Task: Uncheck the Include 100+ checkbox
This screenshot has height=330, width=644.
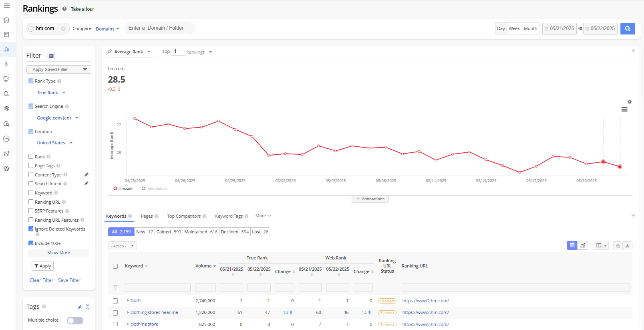Action: coord(31,243)
